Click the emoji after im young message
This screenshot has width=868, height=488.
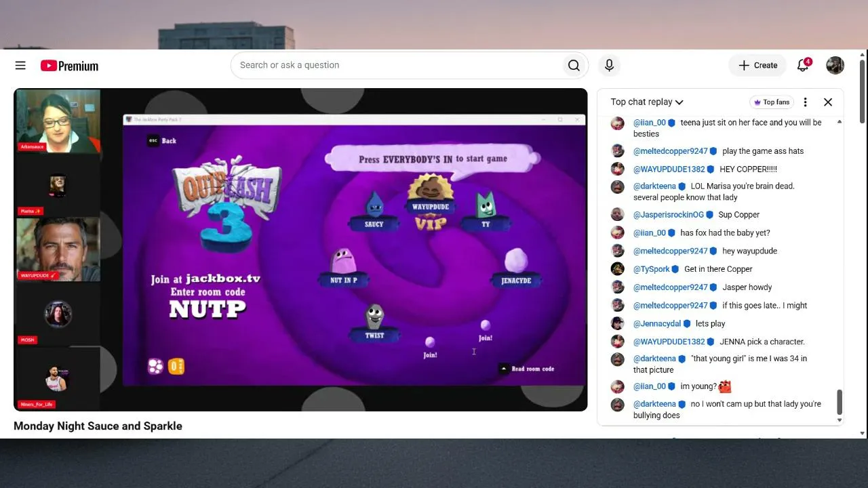(725, 387)
